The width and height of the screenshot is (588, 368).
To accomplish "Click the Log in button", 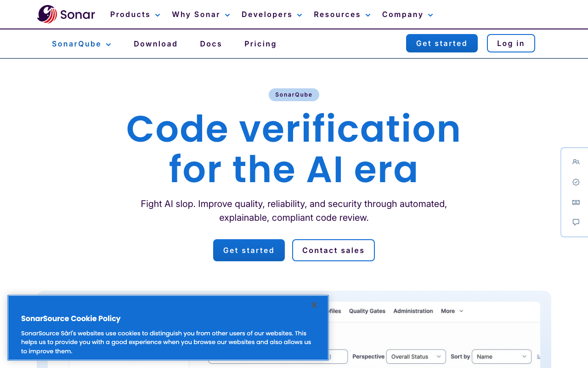I will point(511,43).
